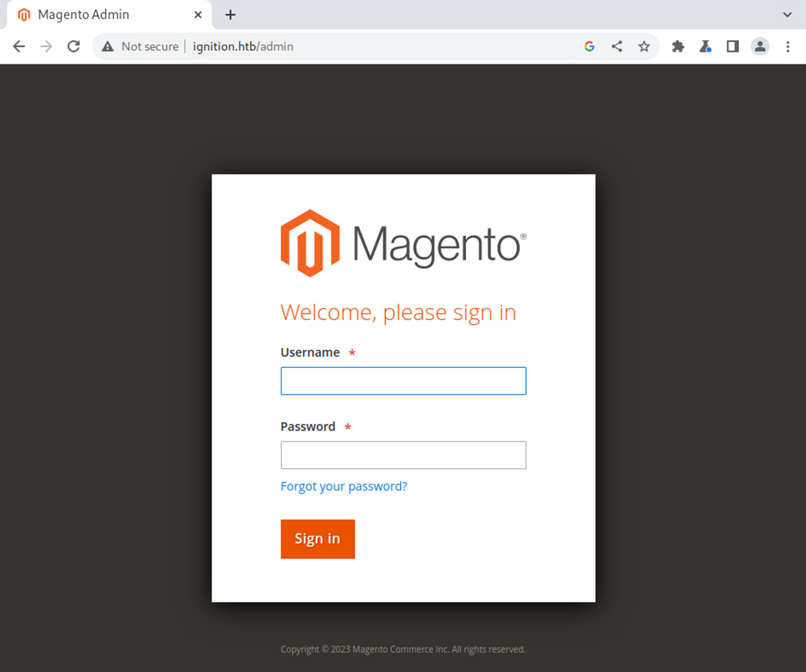This screenshot has width=806, height=672.
Task: Click the browser back arrow
Action: pyautogui.click(x=19, y=47)
